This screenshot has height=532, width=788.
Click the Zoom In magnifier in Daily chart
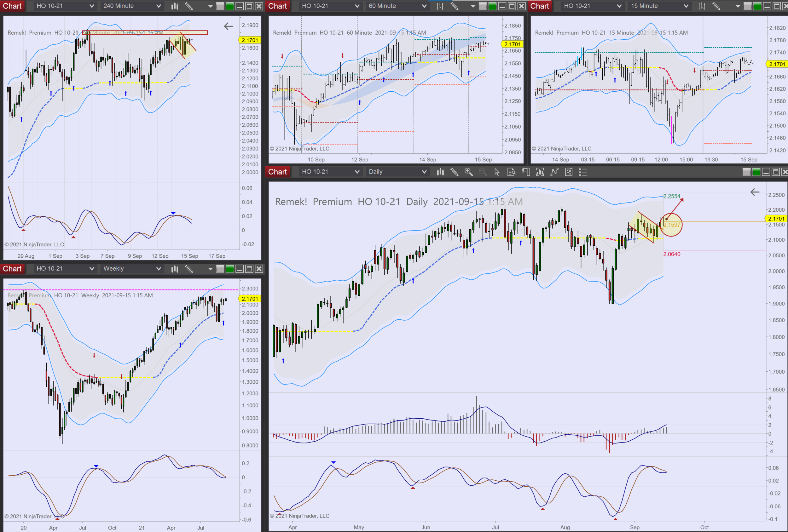click(469, 172)
